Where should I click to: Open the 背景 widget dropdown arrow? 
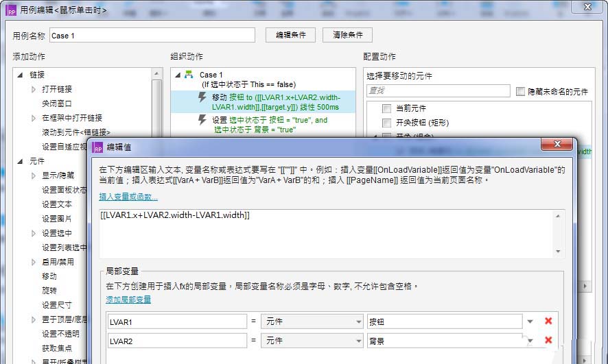point(530,341)
